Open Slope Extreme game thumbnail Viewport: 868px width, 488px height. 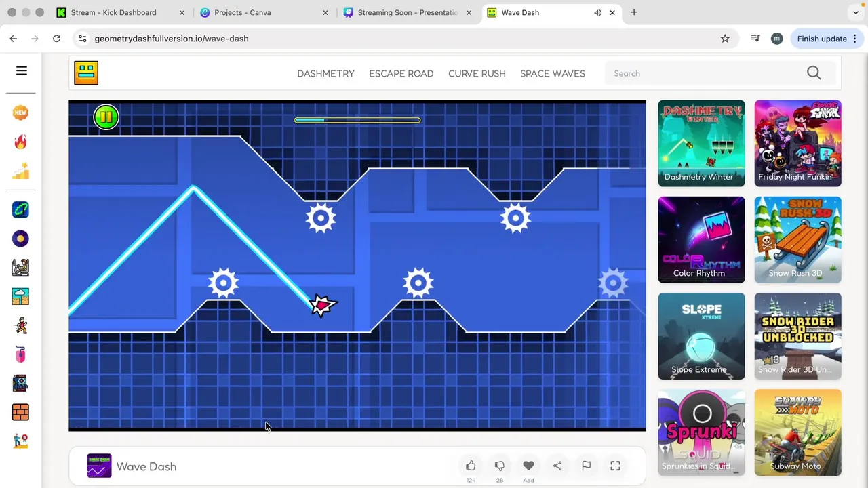pos(701,336)
